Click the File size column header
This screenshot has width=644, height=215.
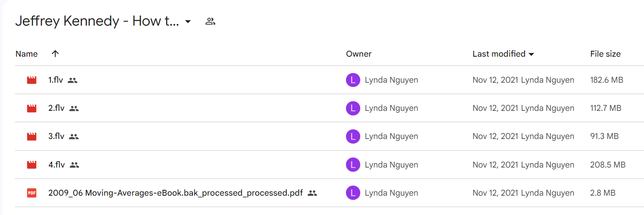pos(605,54)
